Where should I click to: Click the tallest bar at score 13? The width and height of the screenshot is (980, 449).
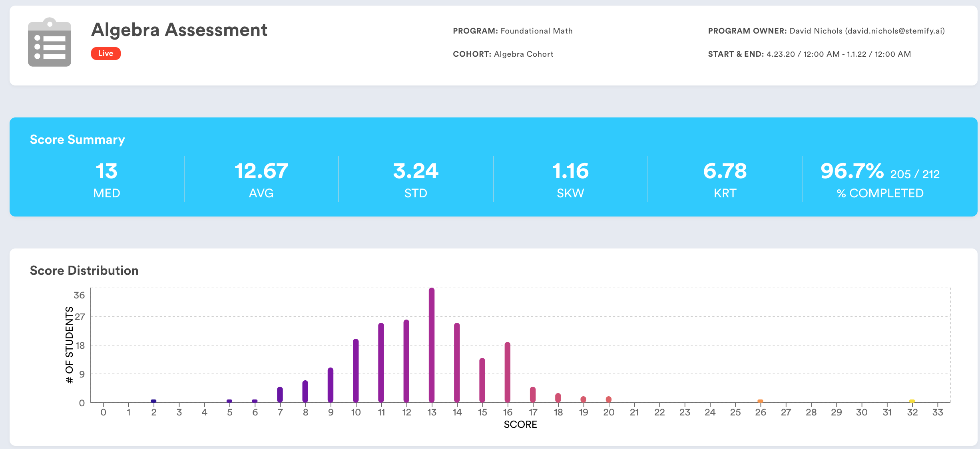point(432,345)
